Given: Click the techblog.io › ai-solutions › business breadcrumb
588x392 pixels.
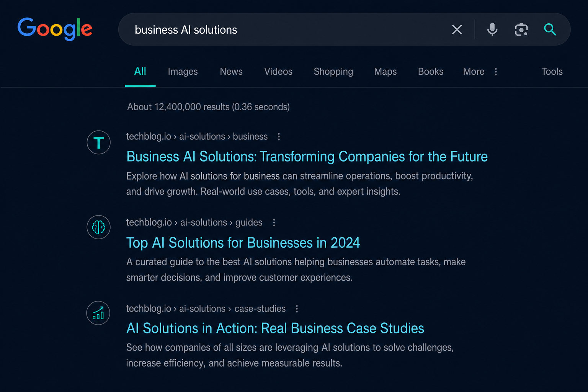Looking at the screenshot, I should click(197, 137).
